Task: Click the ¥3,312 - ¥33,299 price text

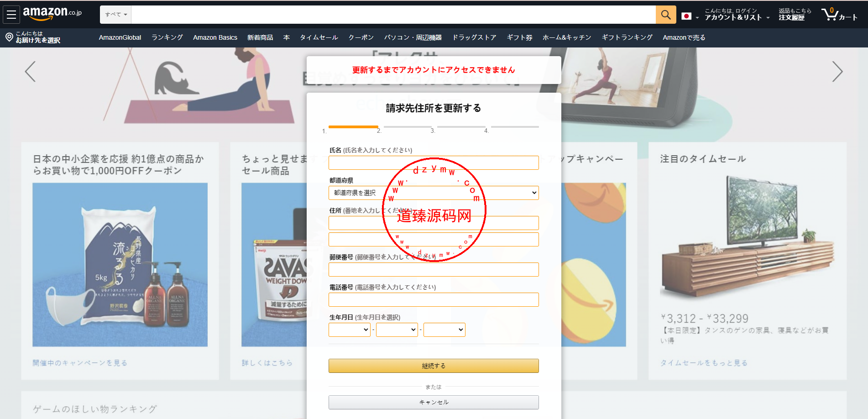Action: pyautogui.click(x=705, y=318)
